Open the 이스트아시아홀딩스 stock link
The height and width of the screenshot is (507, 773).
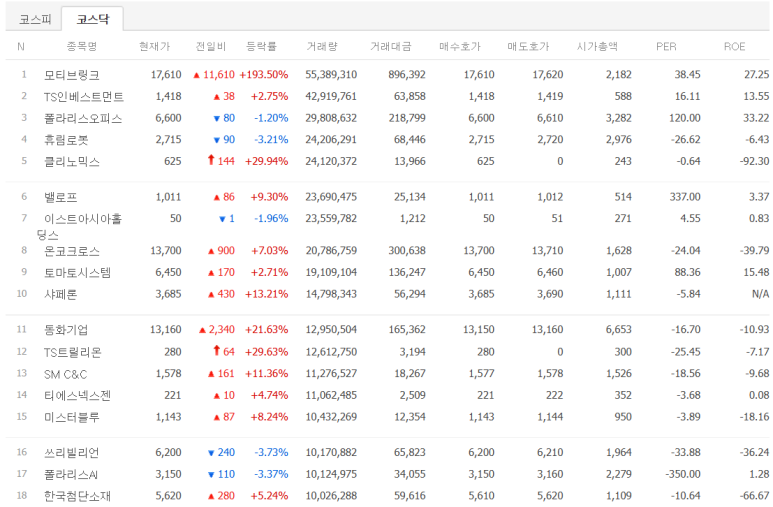(x=79, y=226)
